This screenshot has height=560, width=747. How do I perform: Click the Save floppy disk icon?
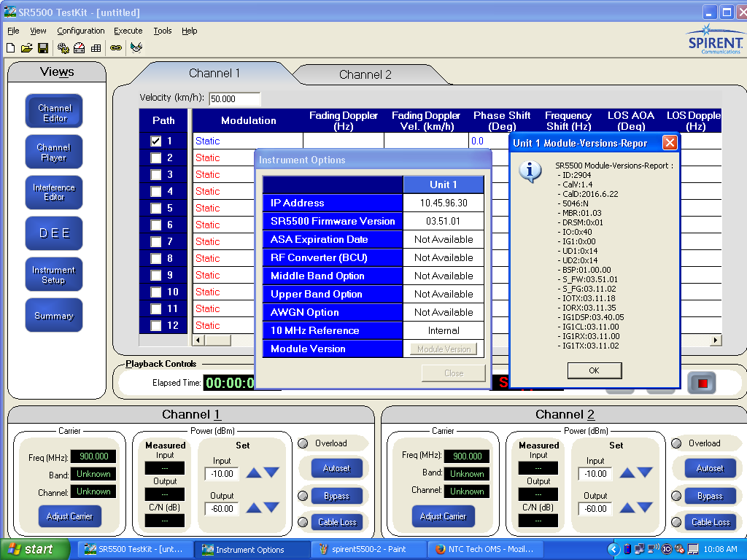43,48
